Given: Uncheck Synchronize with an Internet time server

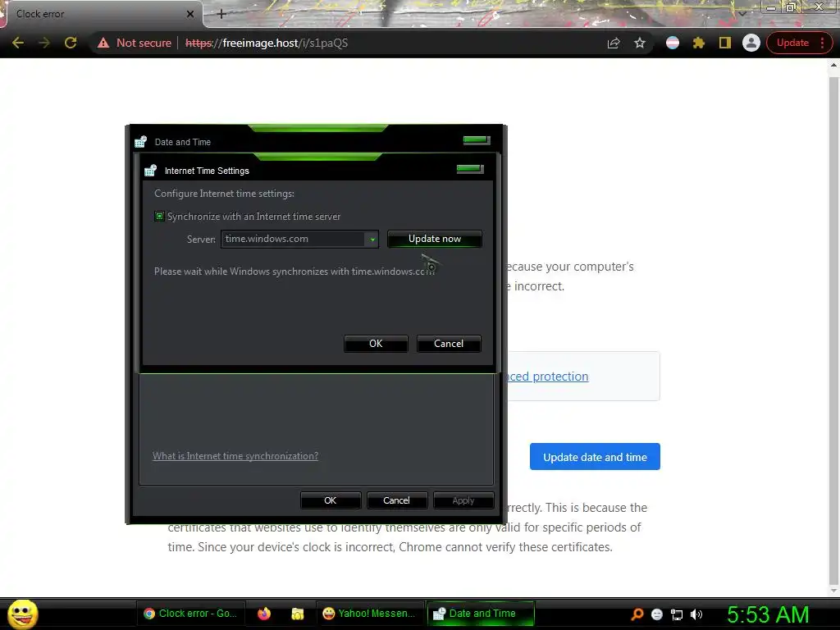Looking at the screenshot, I should click(x=159, y=217).
